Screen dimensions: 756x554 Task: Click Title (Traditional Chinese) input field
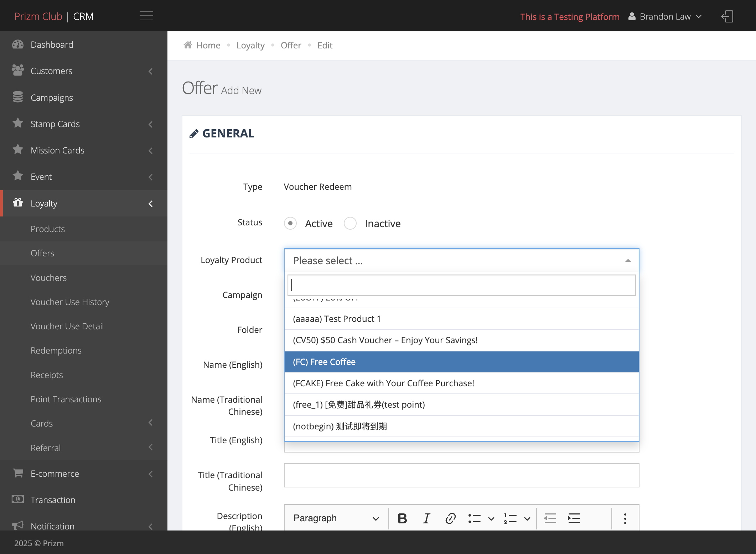click(461, 475)
